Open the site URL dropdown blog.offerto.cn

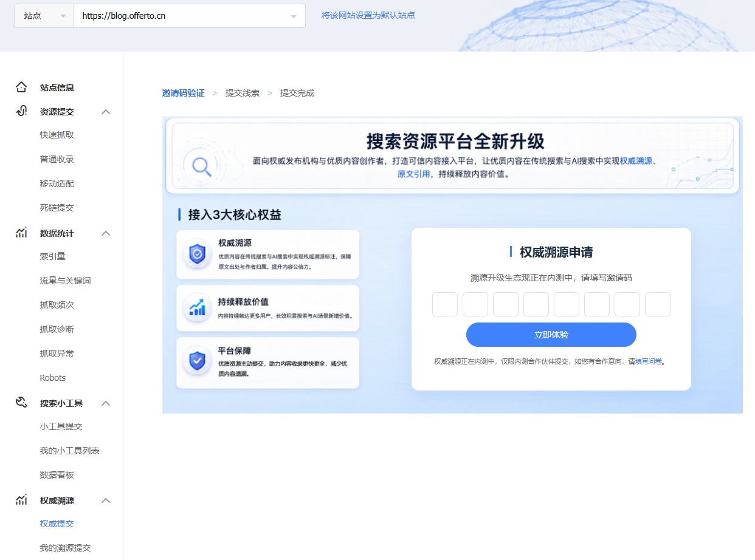(190, 16)
